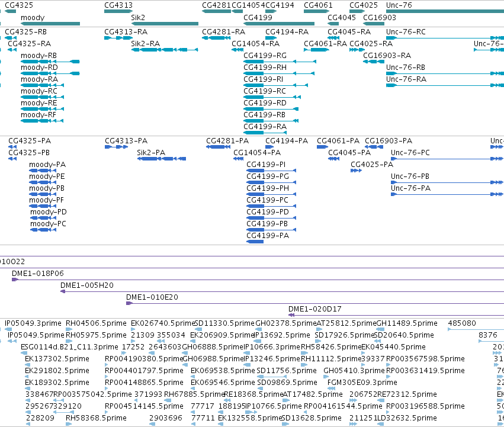Open the CG4025-RA transcript
Screen dimensions: 504x427
click(357, 50)
